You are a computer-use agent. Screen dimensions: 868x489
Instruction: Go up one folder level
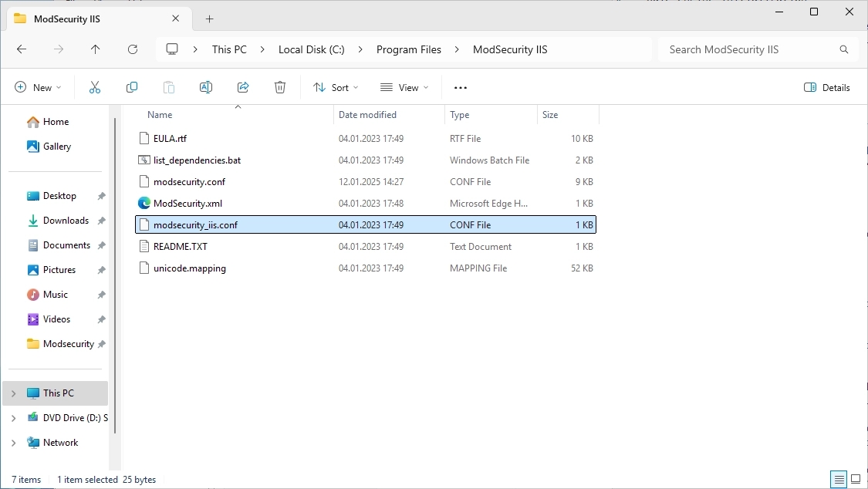pyautogui.click(x=96, y=49)
